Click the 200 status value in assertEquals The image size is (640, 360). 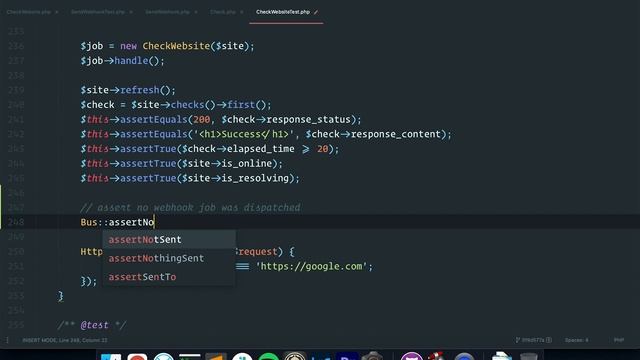click(202, 120)
